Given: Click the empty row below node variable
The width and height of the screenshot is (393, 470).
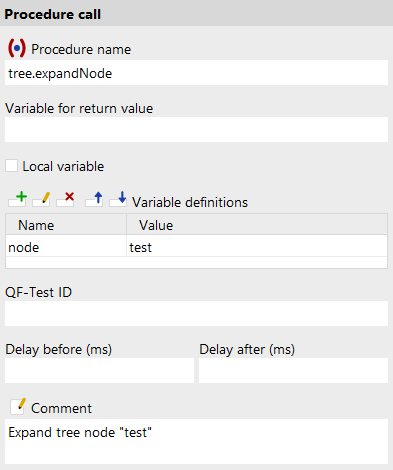Looking at the screenshot, I should [196, 262].
